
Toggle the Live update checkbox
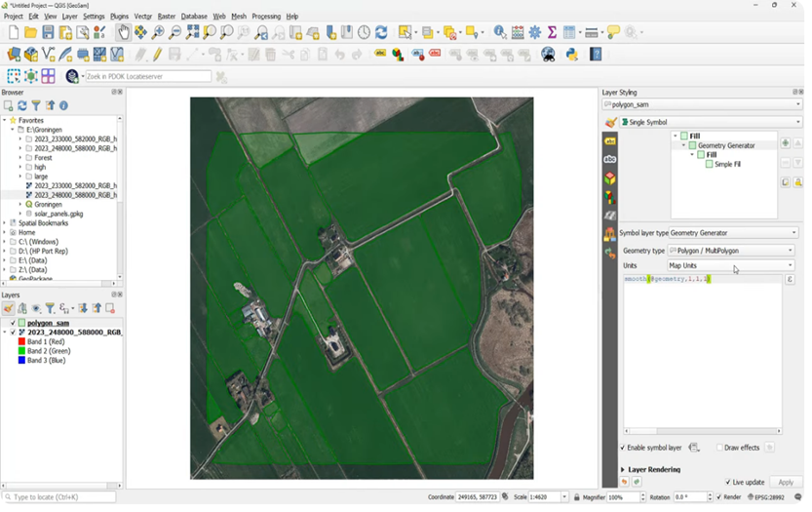(728, 483)
